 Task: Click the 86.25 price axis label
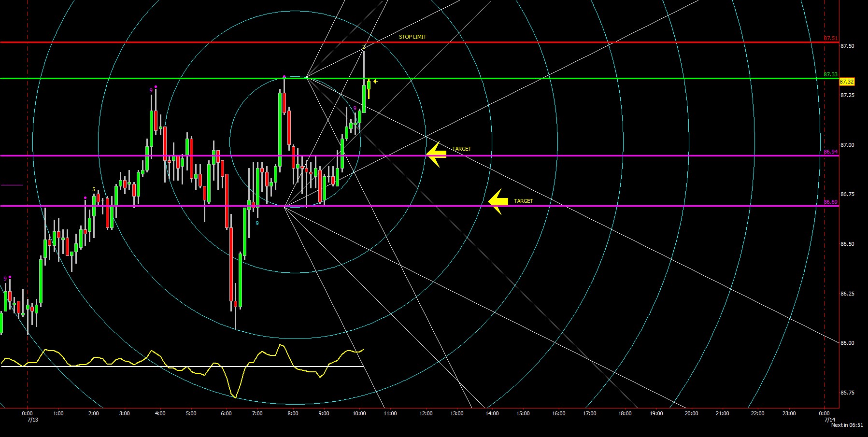(x=847, y=294)
